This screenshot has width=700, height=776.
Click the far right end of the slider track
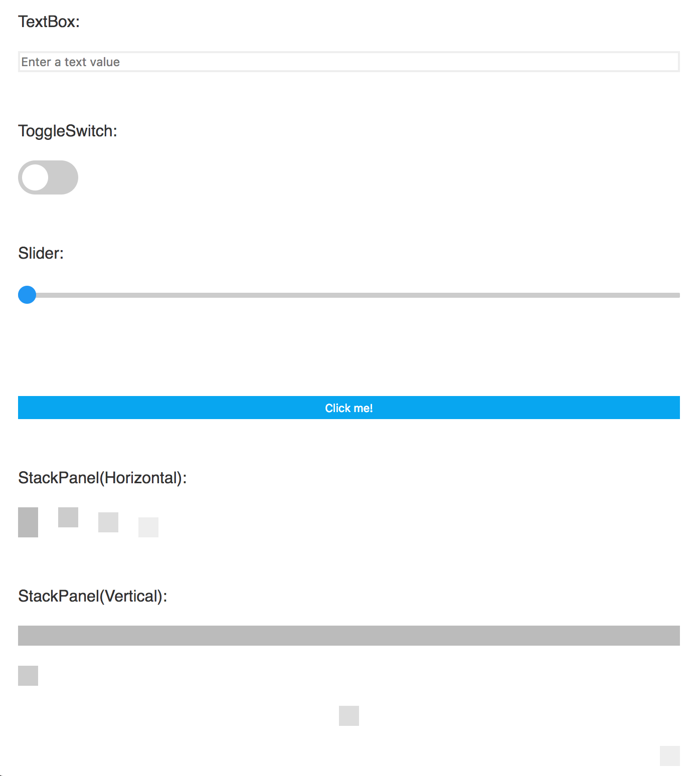pos(677,295)
